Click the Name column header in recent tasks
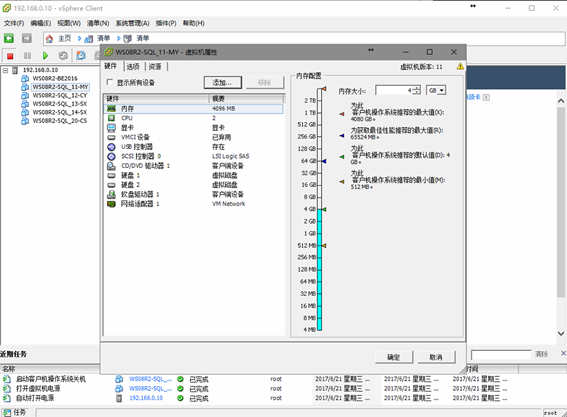 point(50,369)
